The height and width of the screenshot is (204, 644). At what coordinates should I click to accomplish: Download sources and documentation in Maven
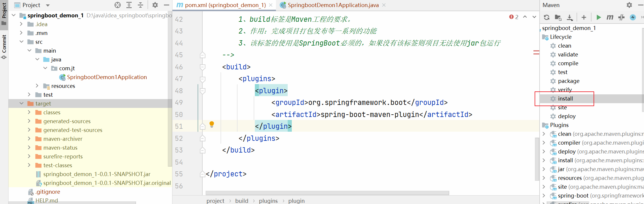tap(570, 18)
